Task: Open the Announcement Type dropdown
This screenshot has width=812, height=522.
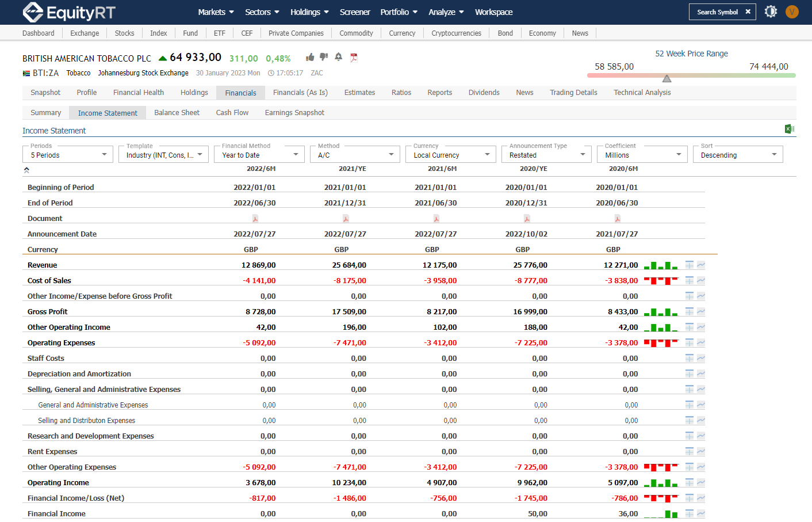Action: 546,154
